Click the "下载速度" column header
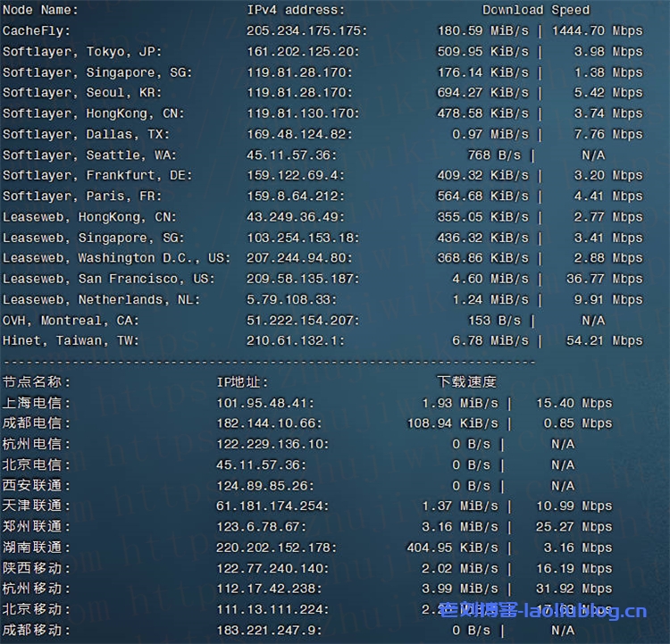This screenshot has height=644, width=670. click(x=466, y=382)
